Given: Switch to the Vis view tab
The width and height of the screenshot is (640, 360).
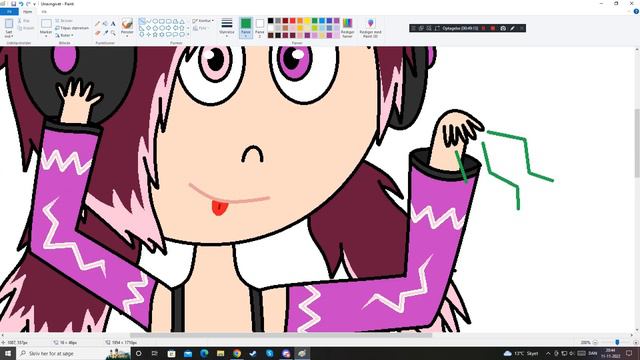Looking at the screenshot, I should tap(44, 11).
